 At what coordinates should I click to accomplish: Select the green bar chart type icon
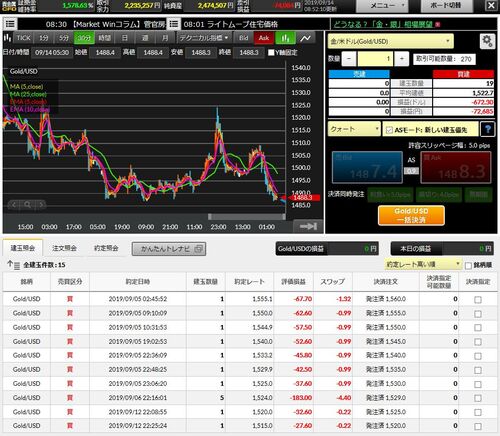(x=285, y=38)
